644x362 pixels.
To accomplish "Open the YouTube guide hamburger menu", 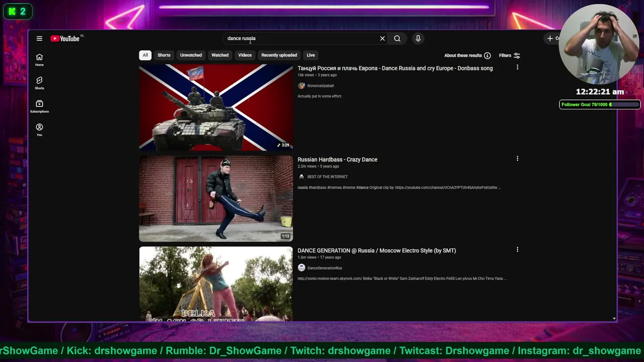I will [x=39, y=38].
